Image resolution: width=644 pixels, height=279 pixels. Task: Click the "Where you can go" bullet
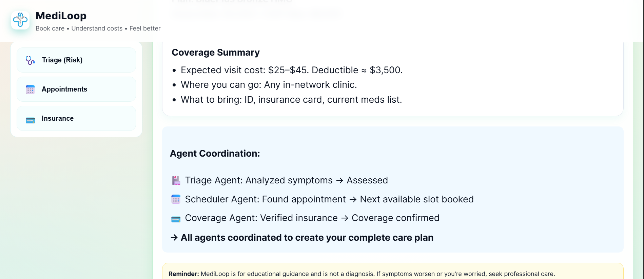[269, 85]
